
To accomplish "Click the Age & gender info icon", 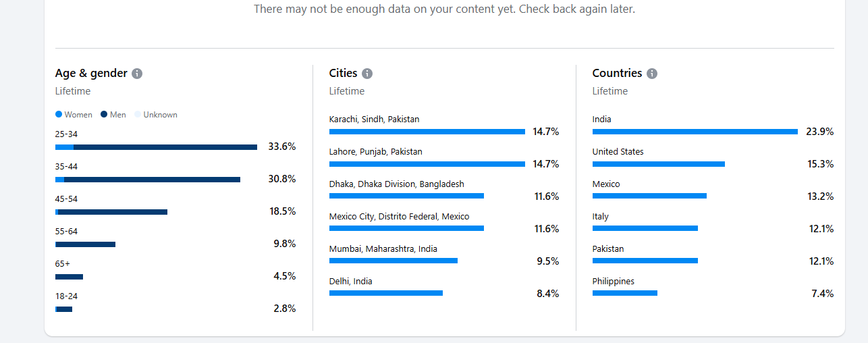I will coord(137,74).
